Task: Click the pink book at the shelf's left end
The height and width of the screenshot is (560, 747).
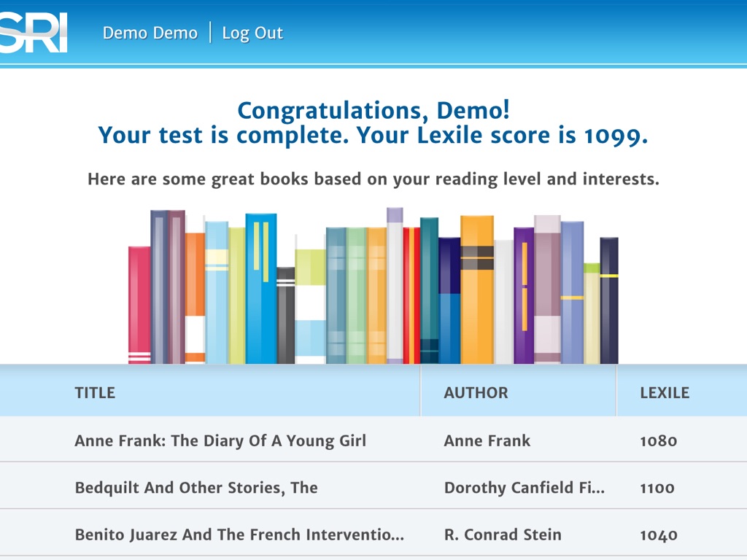Action: [139, 305]
